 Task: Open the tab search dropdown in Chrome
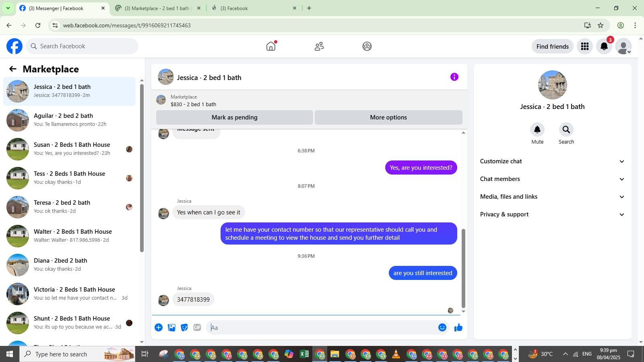click(8, 8)
